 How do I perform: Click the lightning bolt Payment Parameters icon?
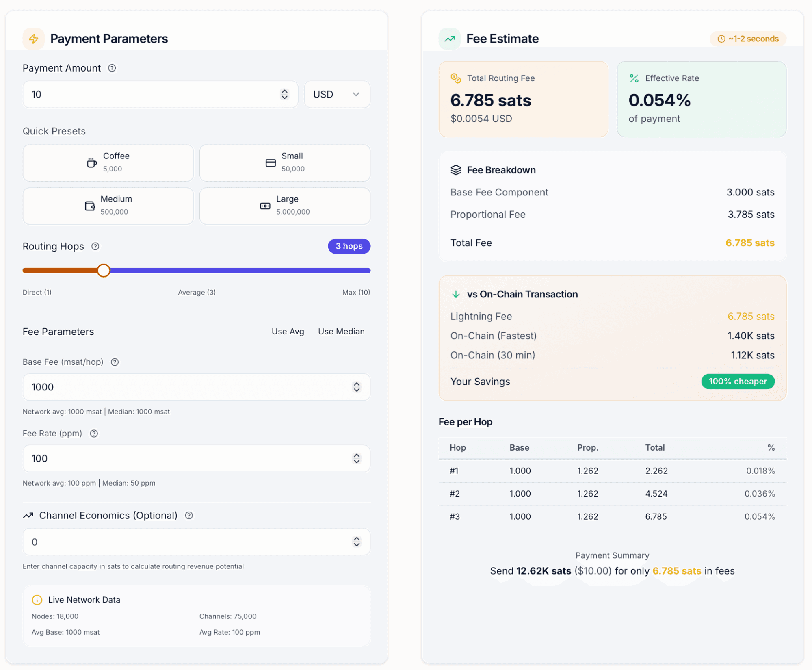(34, 39)
